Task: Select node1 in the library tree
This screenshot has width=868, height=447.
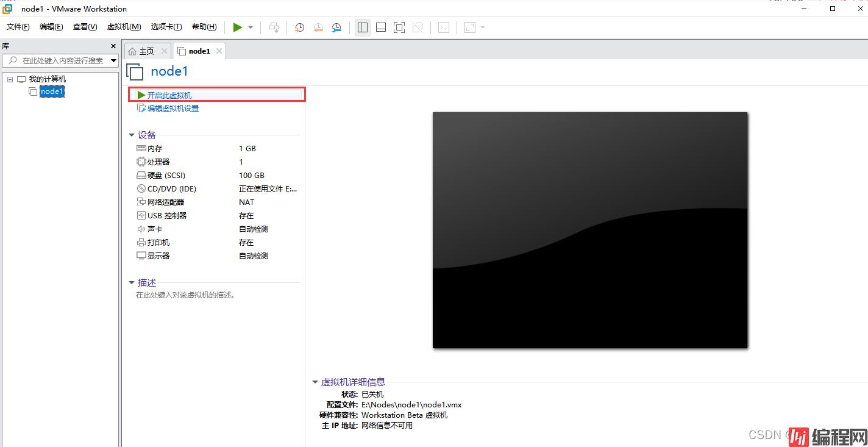Action: (52, 91)
